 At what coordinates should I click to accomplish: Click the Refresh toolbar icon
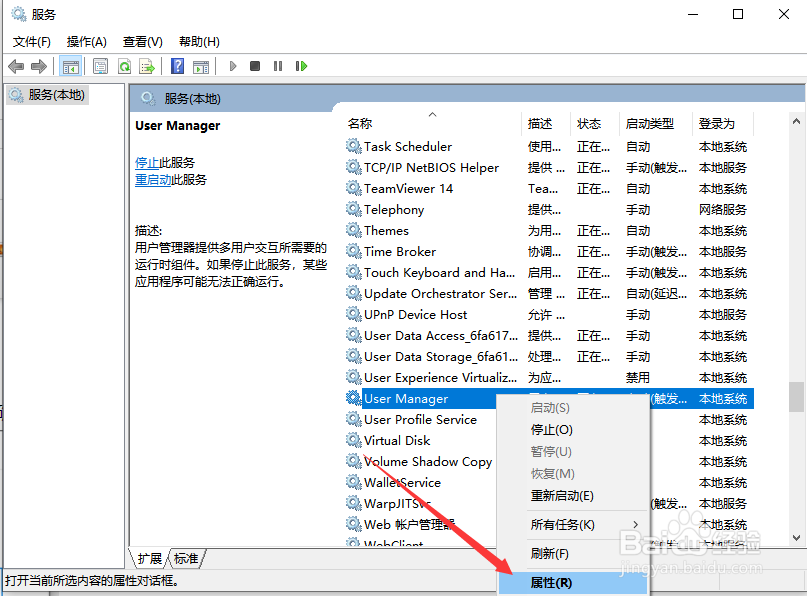[124, 66]
